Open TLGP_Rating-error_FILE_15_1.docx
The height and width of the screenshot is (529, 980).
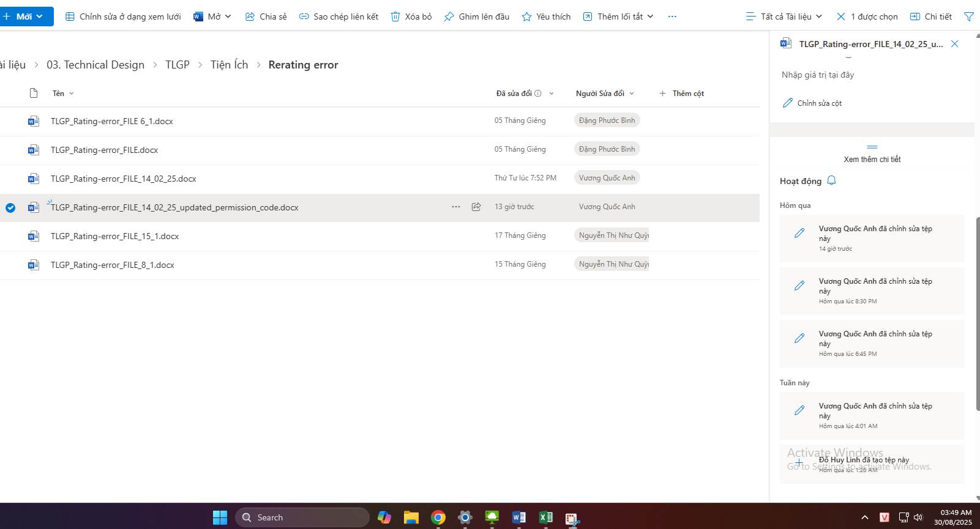coord(115,236)
